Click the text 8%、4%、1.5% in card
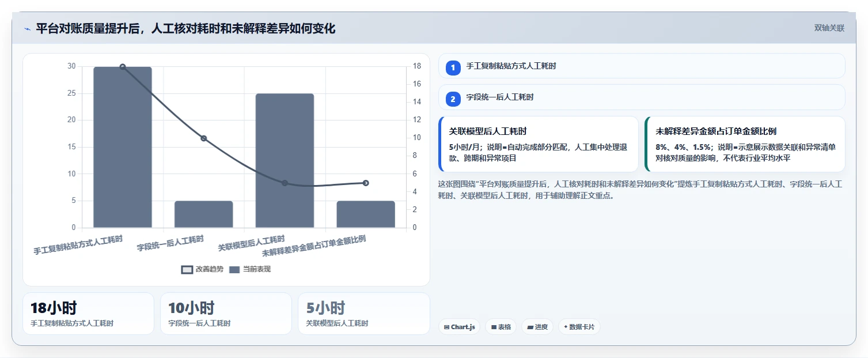This screenshot has height=358, width=868. pos(683,147)
